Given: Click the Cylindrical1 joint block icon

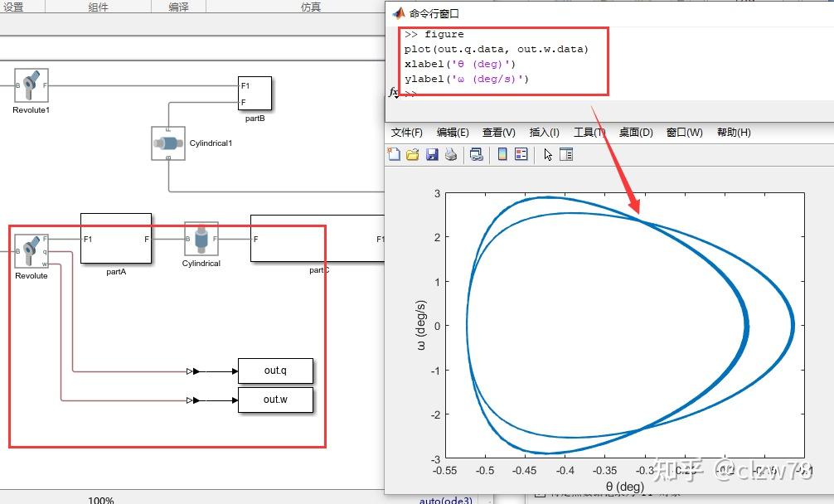Looking at the screenshot, I should pyautogui.click(x=168, y=143).
